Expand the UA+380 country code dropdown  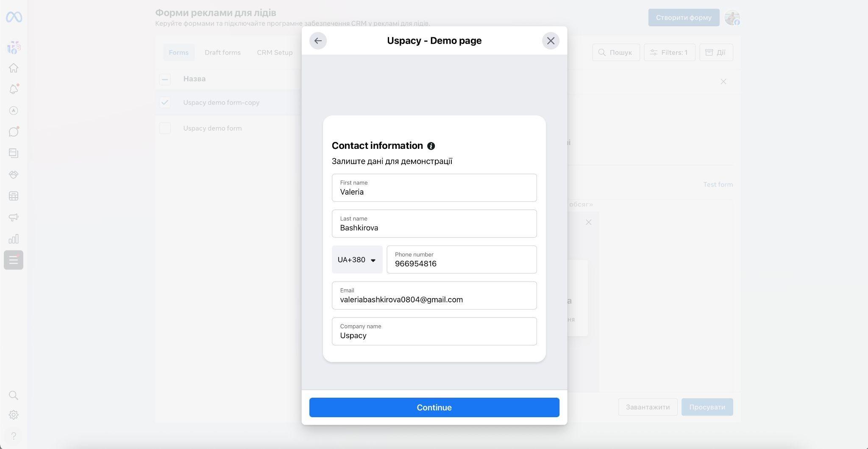pyautogui.click(x=357, y=259)
